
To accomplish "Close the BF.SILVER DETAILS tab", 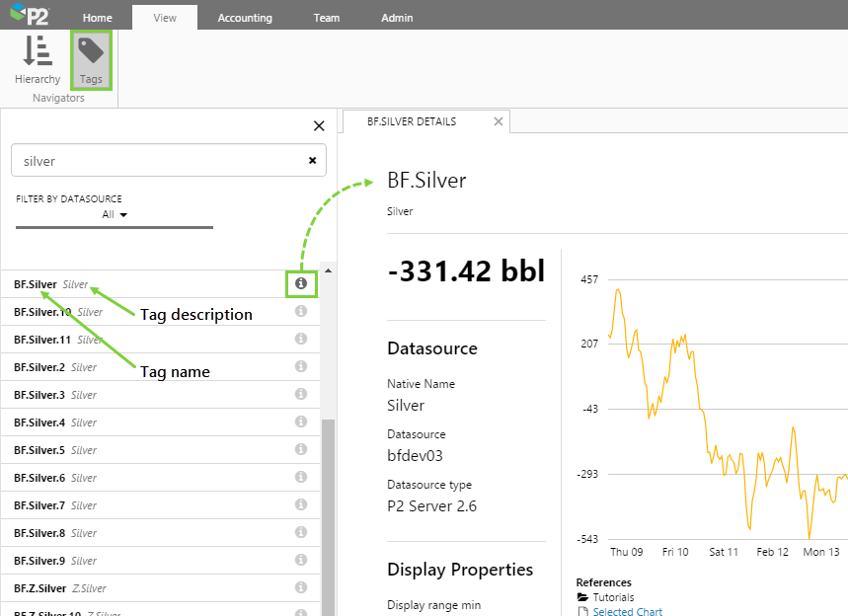I will (x=499, y=122).
